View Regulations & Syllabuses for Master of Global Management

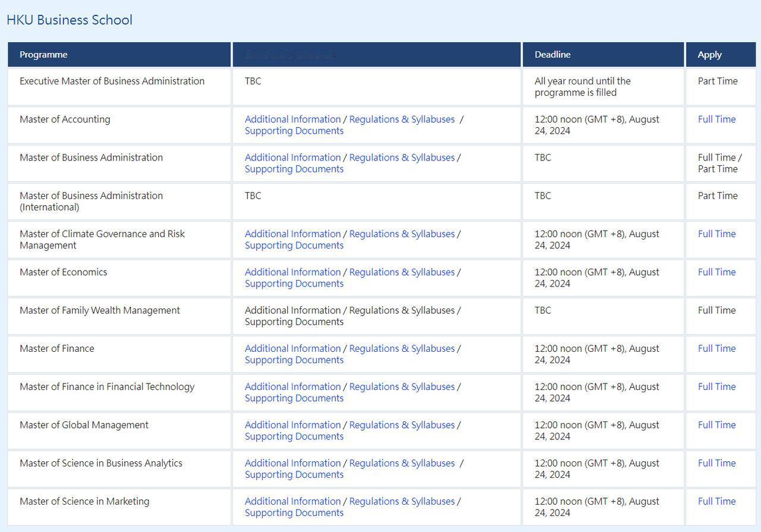tap(402, 425)
